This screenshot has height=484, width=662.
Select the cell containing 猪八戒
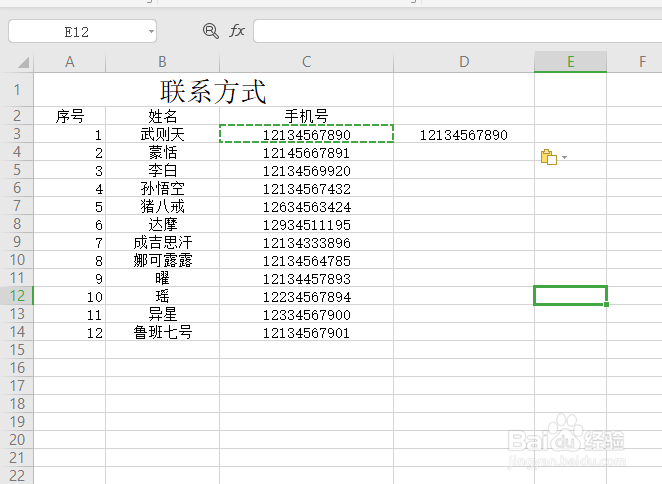pos(163,206)
